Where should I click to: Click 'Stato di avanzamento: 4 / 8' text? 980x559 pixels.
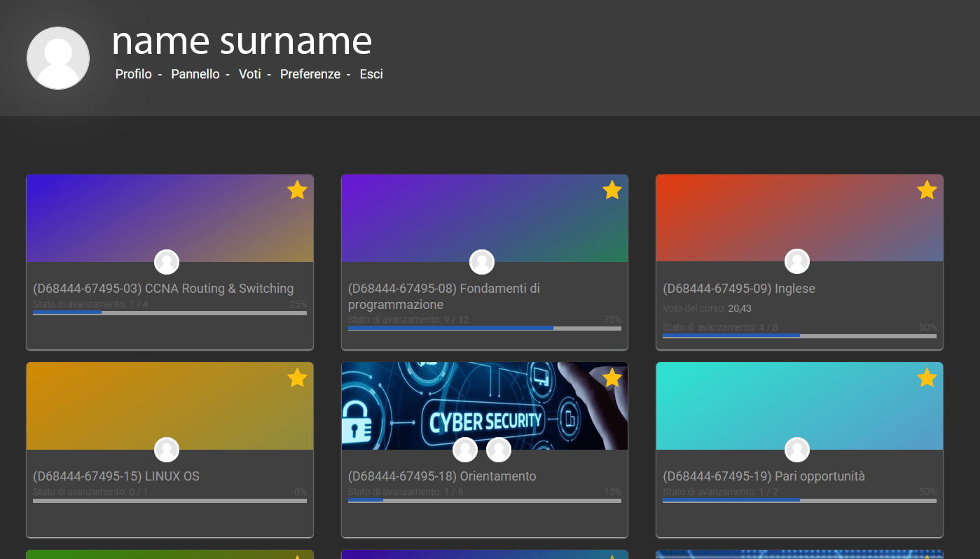coord(720,327)
